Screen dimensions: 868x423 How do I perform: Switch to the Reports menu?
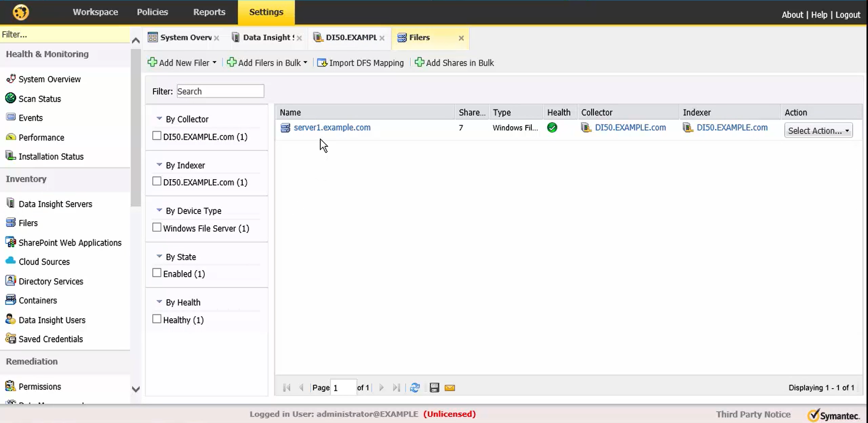[209, 12]
